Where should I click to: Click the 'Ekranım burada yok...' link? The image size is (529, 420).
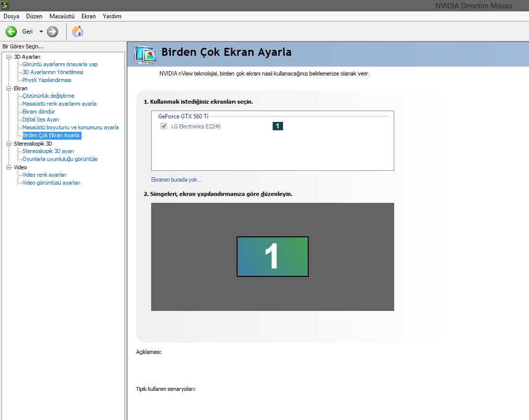(176, 180)
